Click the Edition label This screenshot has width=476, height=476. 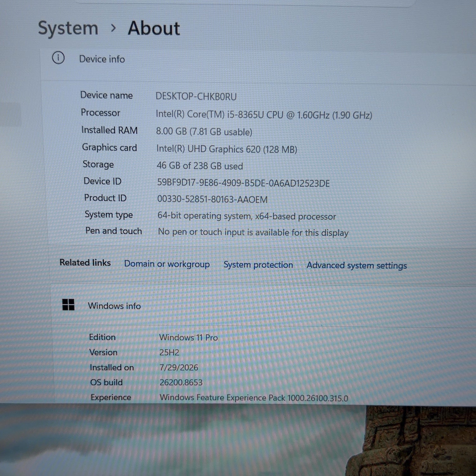tap(102, 337)
